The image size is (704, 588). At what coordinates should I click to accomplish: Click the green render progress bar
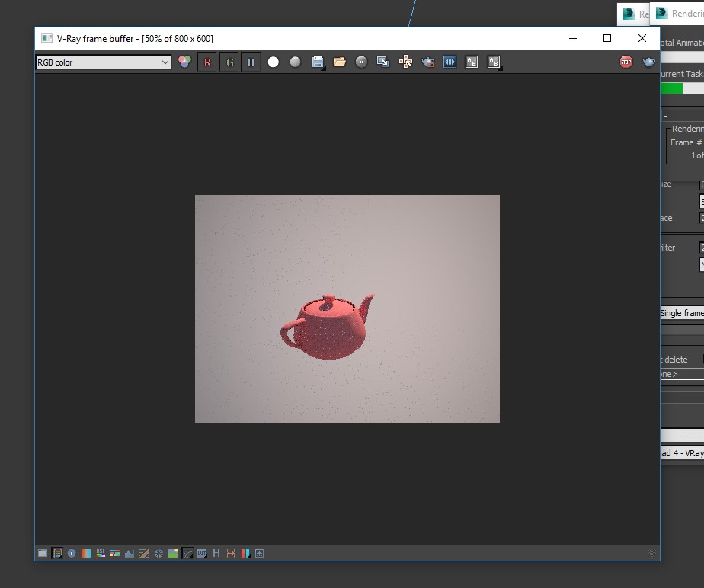(671, 88)
